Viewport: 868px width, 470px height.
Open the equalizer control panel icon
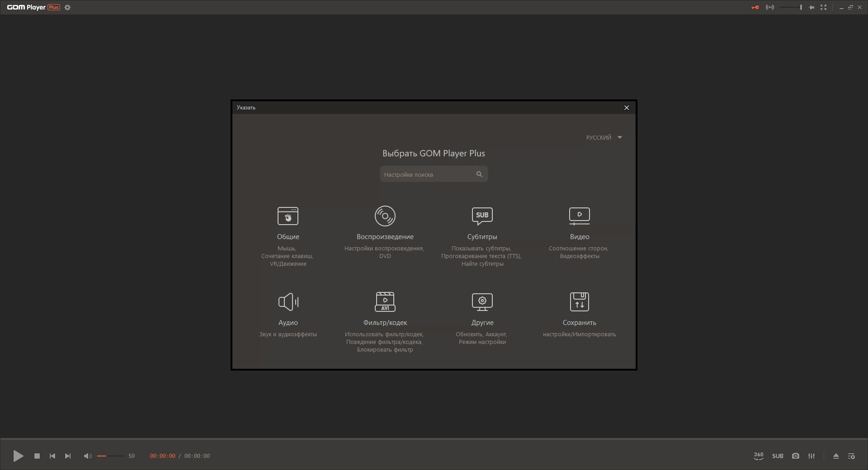(811, 456)
